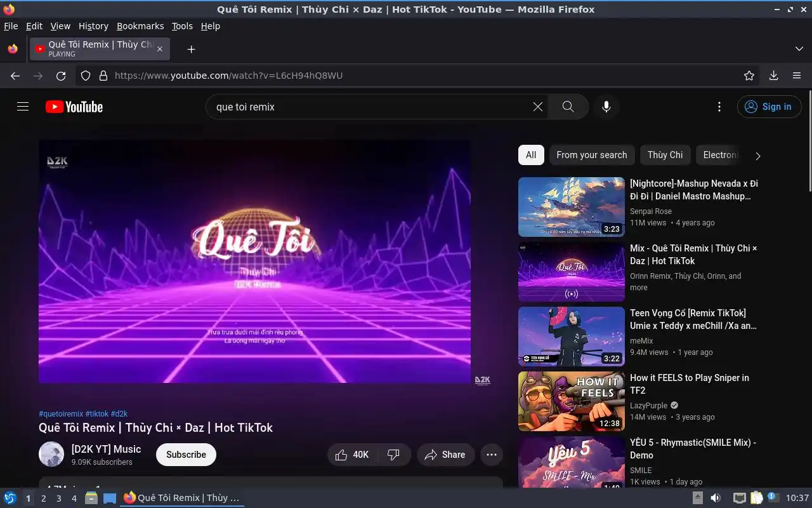Open the Firefox Bookmarks menu
This screenshot has width=812, height=508.
[140, 26]
